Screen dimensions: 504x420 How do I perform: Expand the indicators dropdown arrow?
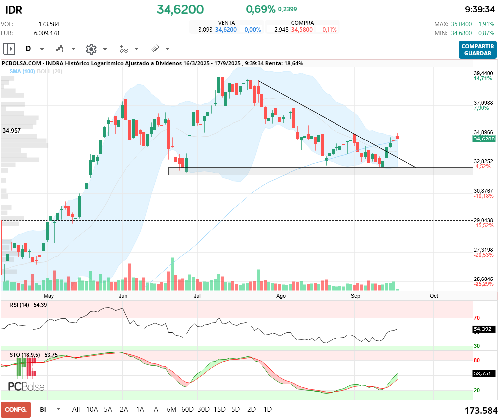(136, 49)
